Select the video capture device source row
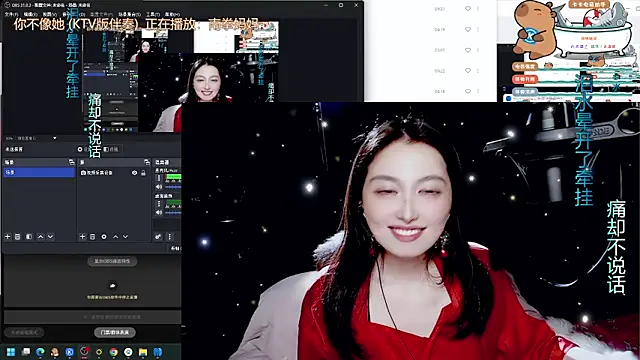640x360 pixels. [x=113, y=173]
